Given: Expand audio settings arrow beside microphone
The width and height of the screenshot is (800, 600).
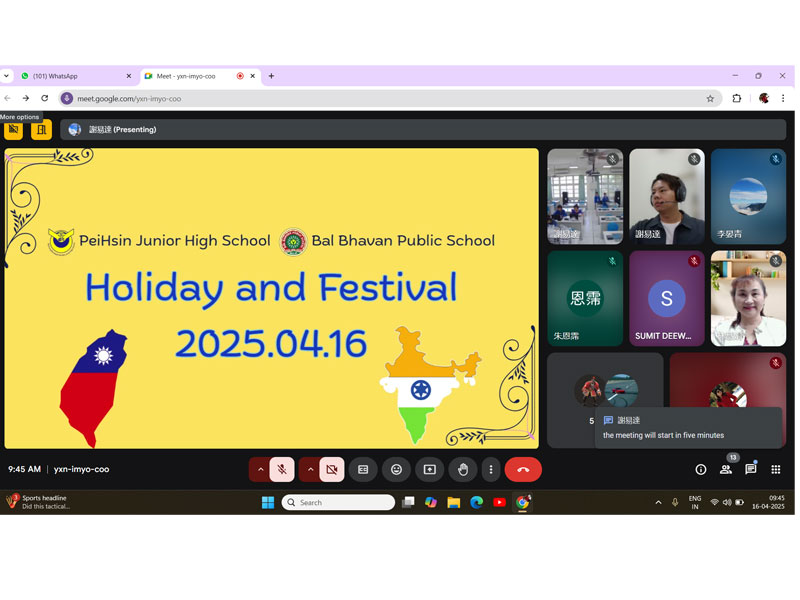Looking at the screenshot, I should [260, 469].
